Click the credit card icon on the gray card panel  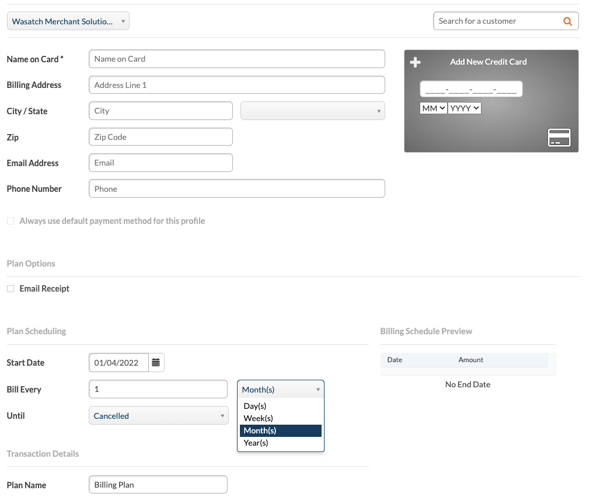click(x=559, y=138)
